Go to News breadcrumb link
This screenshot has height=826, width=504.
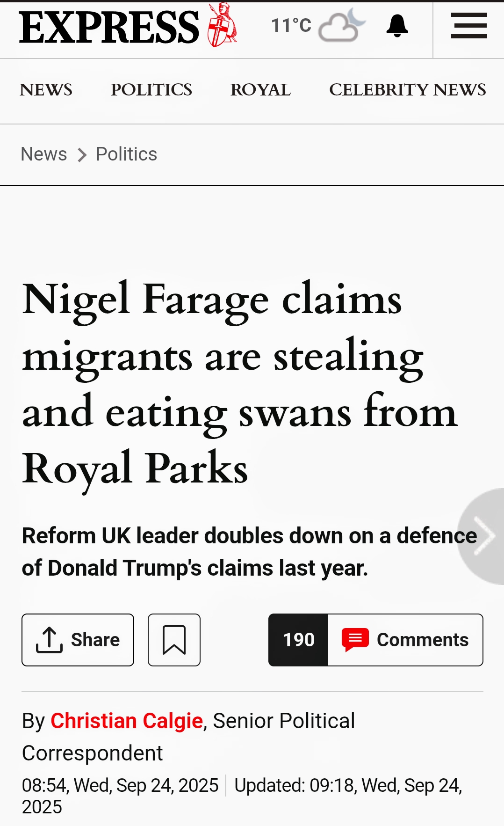(x=44, y=154)
